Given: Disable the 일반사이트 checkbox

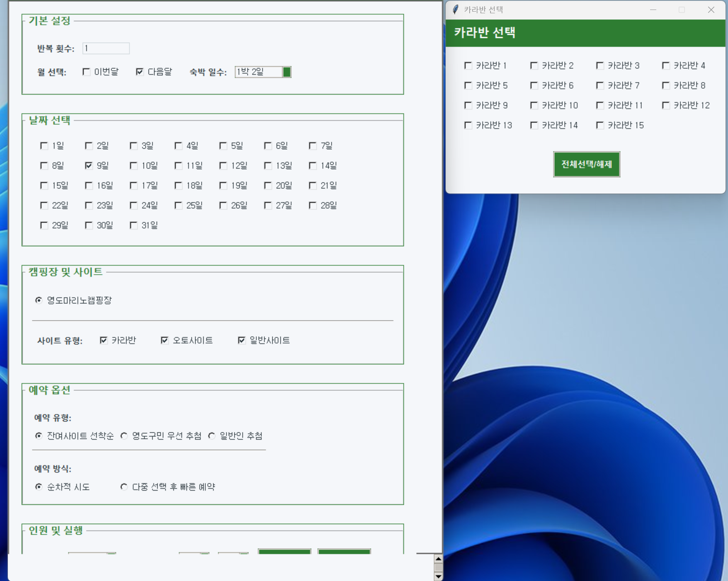Looking at the screenshot, I should (242, 340).
